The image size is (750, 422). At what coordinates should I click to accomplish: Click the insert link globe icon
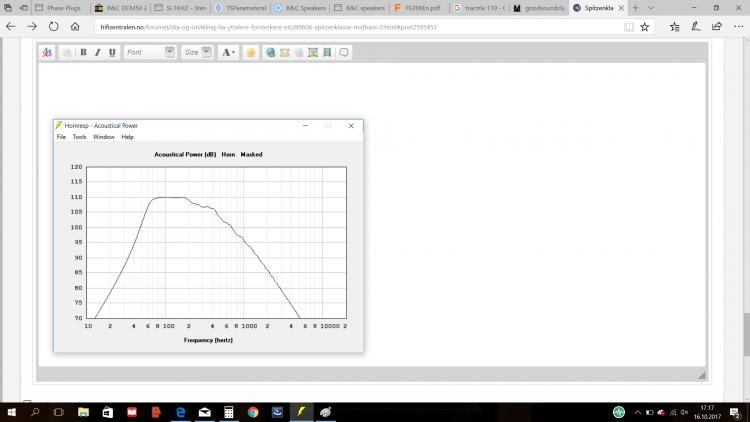(270, 52)
